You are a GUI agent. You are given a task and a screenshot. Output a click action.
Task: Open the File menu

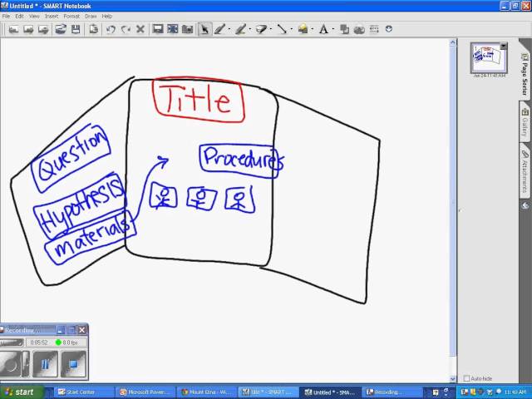[x=6, y=16]
